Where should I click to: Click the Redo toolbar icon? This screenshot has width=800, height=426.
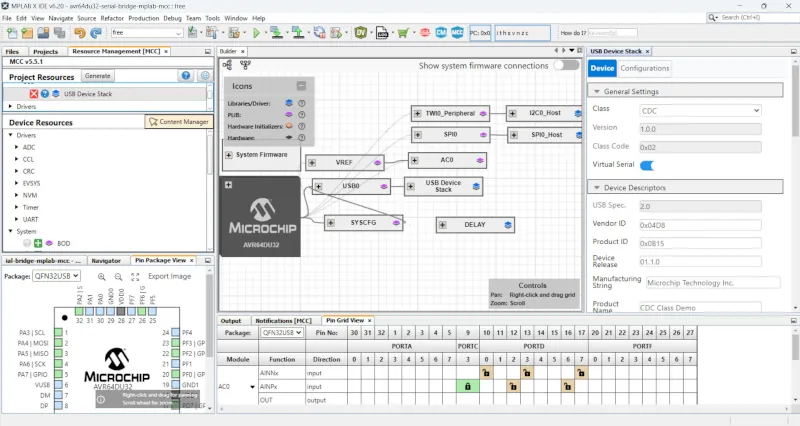(x=95, y=33)
